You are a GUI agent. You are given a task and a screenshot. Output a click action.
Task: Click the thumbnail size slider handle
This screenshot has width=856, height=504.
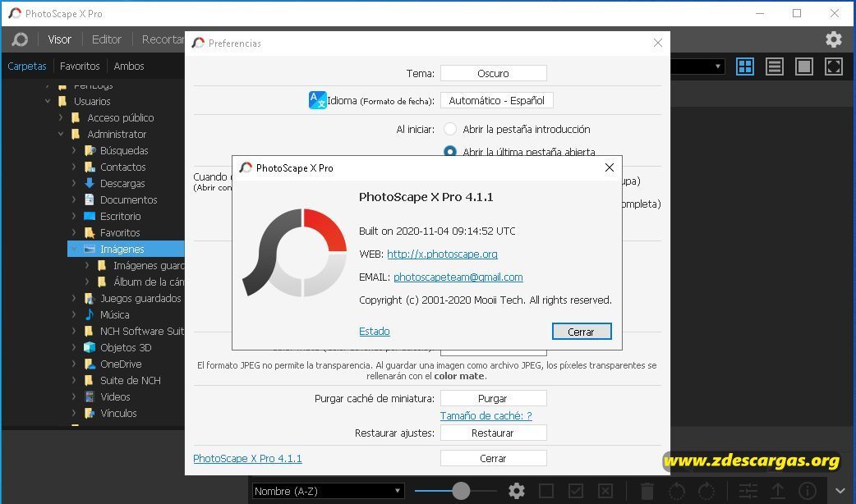pyautogui.click(x=461, y=491)
